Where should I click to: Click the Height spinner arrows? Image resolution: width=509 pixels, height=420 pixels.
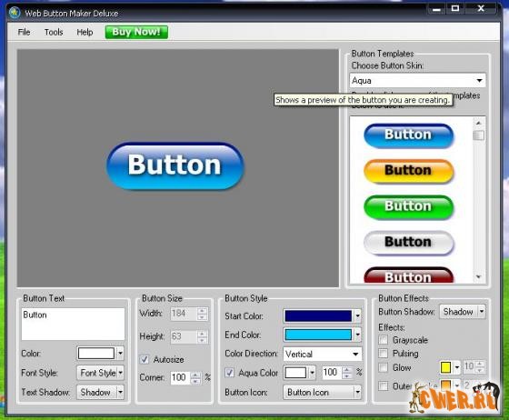point(202,336)
